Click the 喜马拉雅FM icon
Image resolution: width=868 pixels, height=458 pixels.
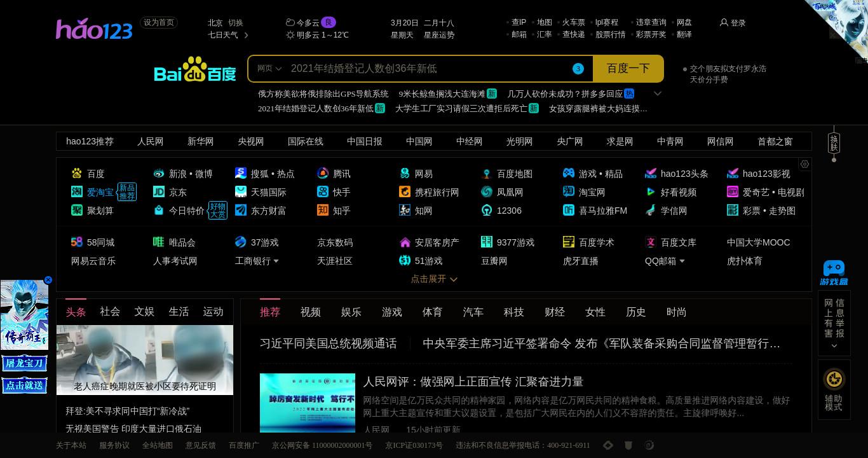pos(569,210)
